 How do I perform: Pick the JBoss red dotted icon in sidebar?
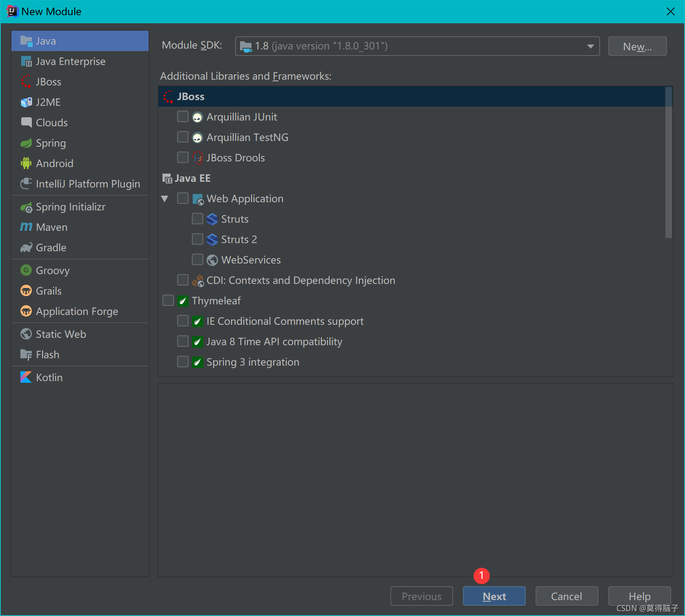pos(26,82)
